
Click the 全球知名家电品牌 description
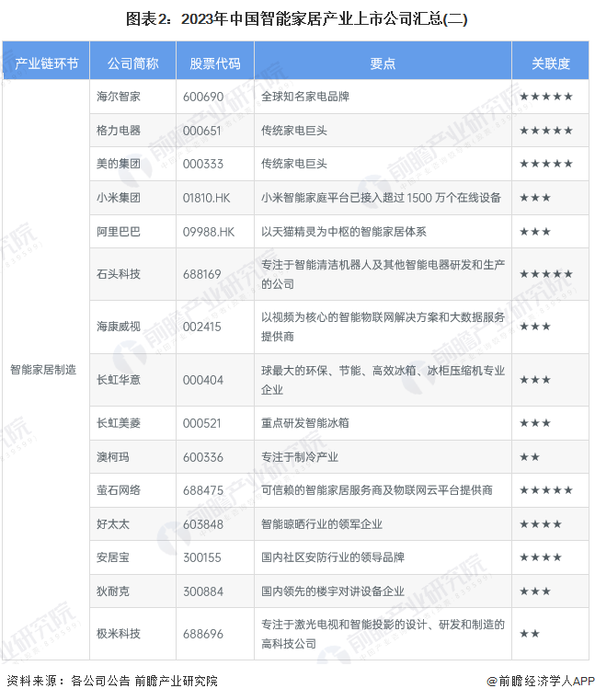coord(305,97)
